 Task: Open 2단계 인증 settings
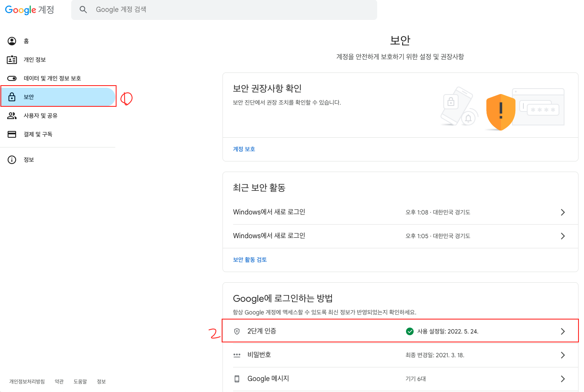point(400,331)
